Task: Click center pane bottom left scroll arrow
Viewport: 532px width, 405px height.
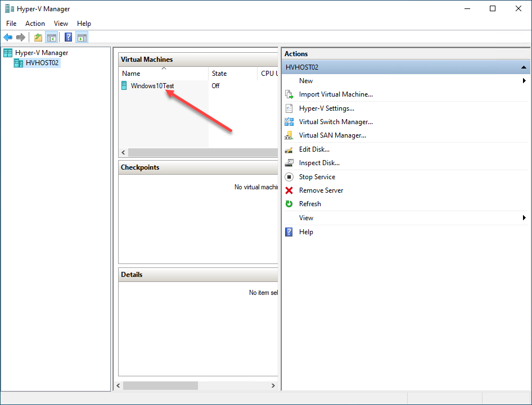Action: click(119, 386)
